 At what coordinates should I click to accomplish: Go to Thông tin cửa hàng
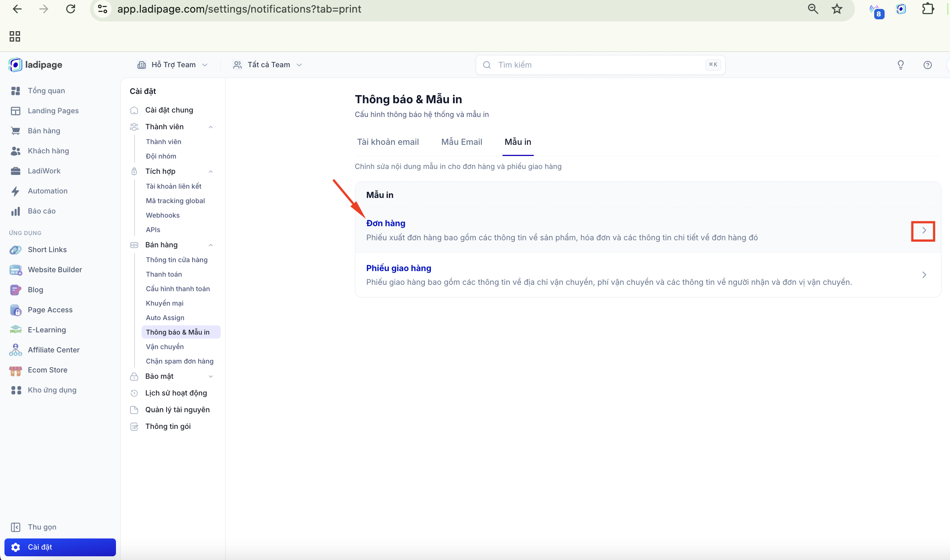[x=177, y=260]
